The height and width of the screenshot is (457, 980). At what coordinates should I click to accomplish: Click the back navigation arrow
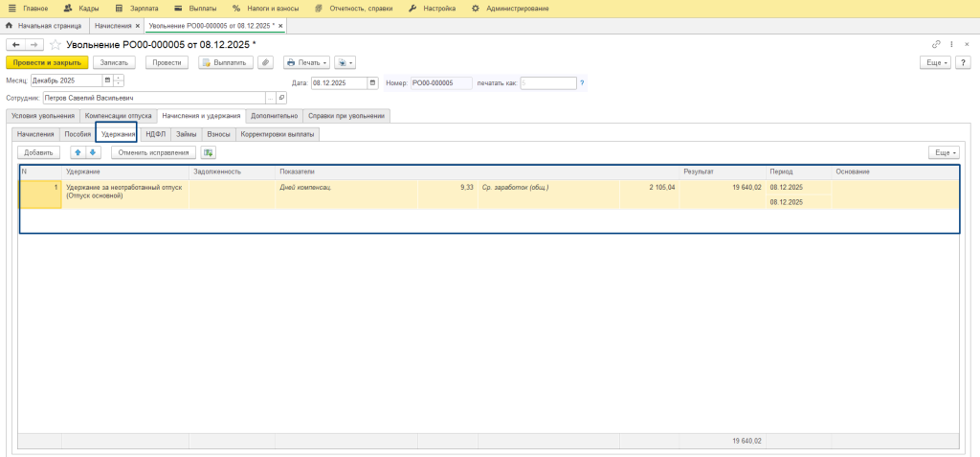click(x=15, y=45)
